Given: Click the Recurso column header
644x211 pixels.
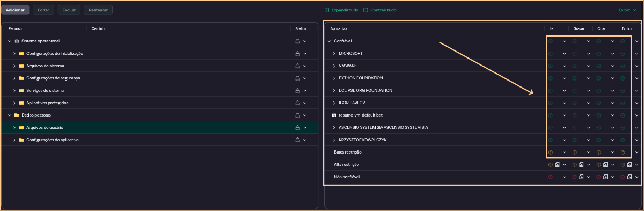Looking at the screenshot, I should click(x=15, y=28).
